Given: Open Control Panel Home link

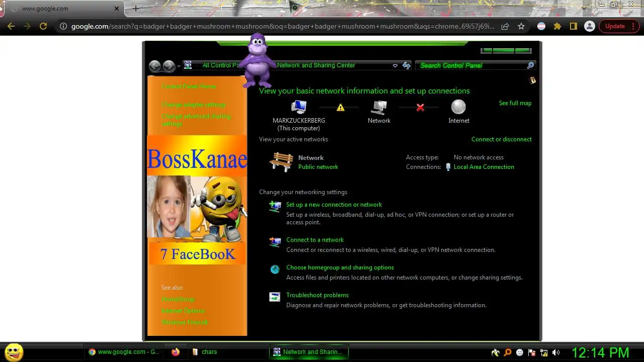Looking at the screenshot, I should (x=188, y=86).
